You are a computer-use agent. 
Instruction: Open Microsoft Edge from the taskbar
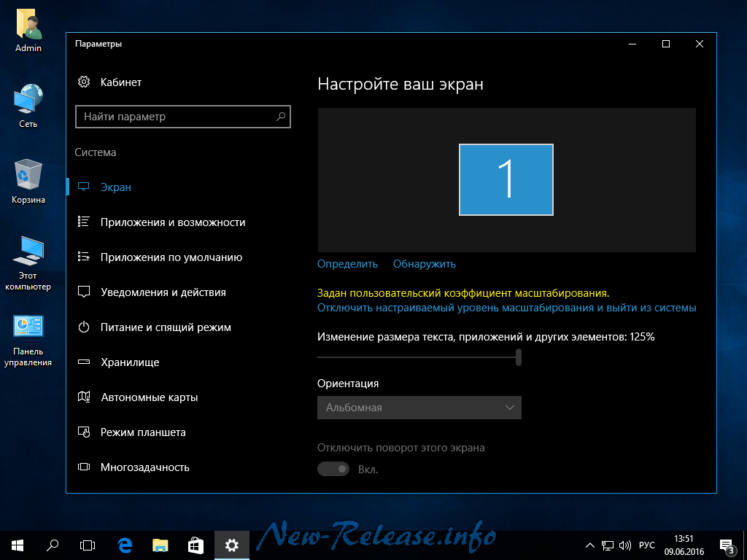(x=125, y=545)
